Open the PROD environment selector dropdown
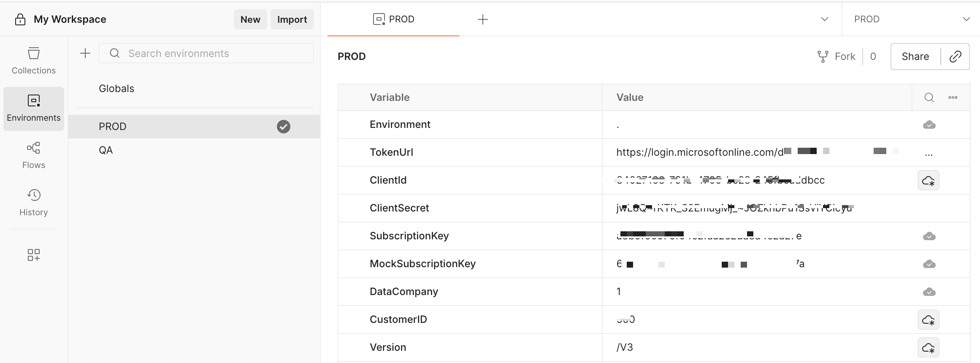 pos(911,19)
